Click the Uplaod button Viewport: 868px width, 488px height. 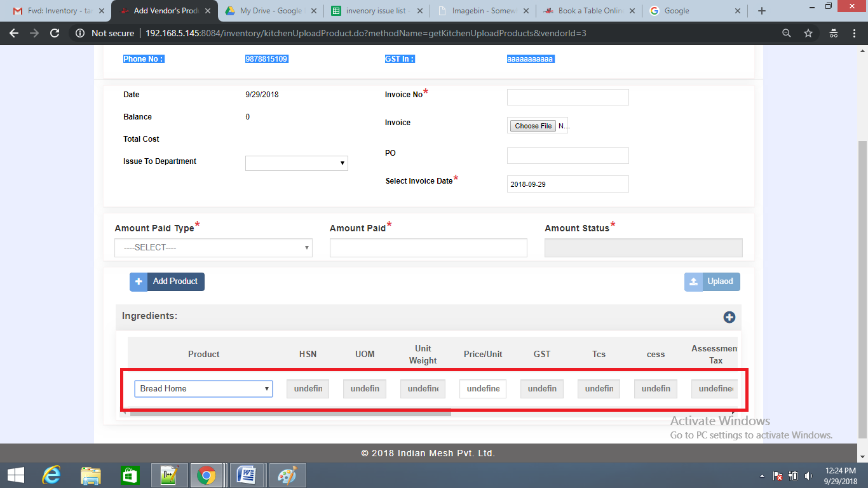712,281
